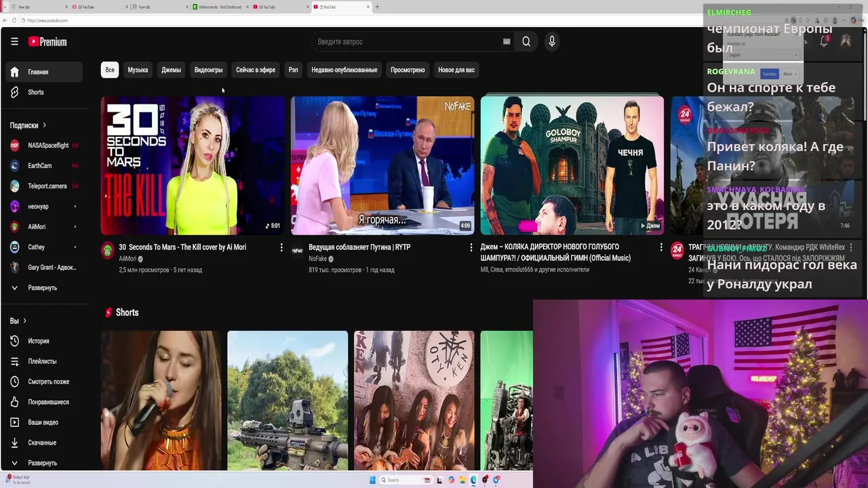
Task: Select the Джемы filter chip
Action: tap(171, 70)
